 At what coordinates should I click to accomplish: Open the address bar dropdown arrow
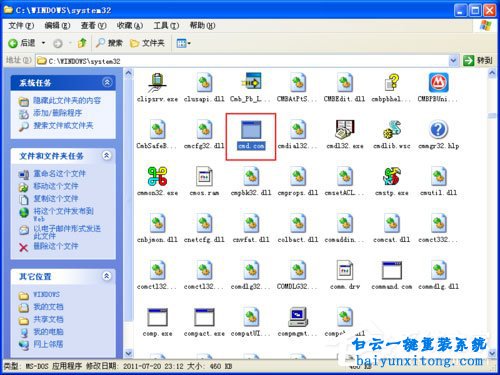pyautogui.click(x=453, y=61)
